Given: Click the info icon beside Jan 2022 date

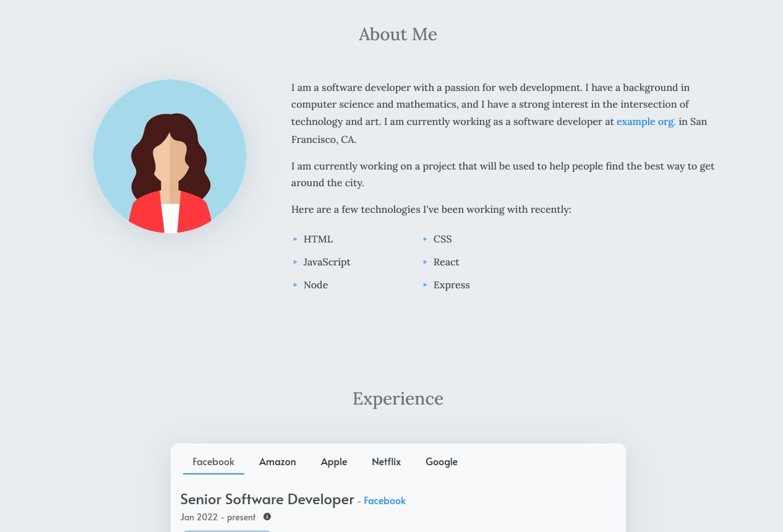Looking at the screenshot, I should pyautogui.click(x=267, y=517).
